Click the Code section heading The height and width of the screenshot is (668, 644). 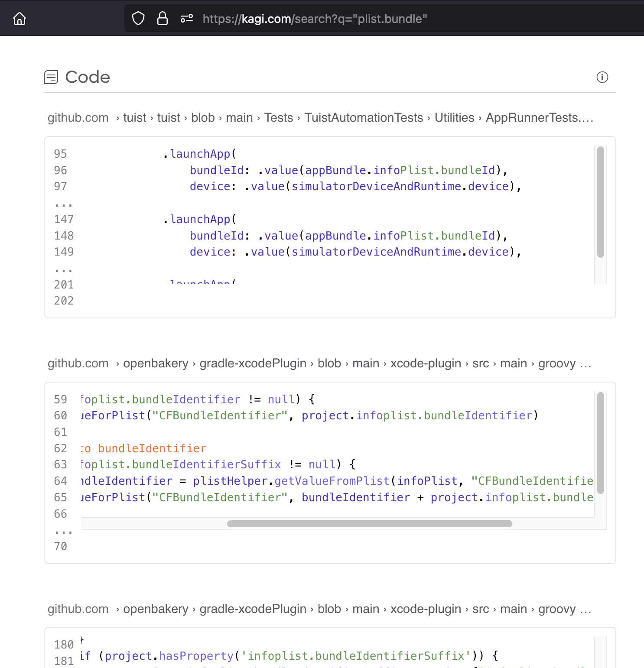88,77
